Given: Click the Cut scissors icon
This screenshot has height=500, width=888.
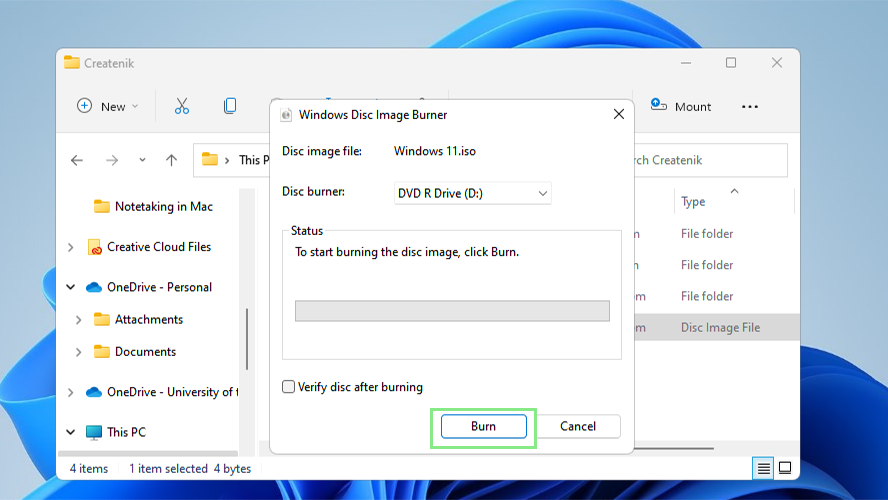Looking at the screenshot, I should [x=182, y=106].
